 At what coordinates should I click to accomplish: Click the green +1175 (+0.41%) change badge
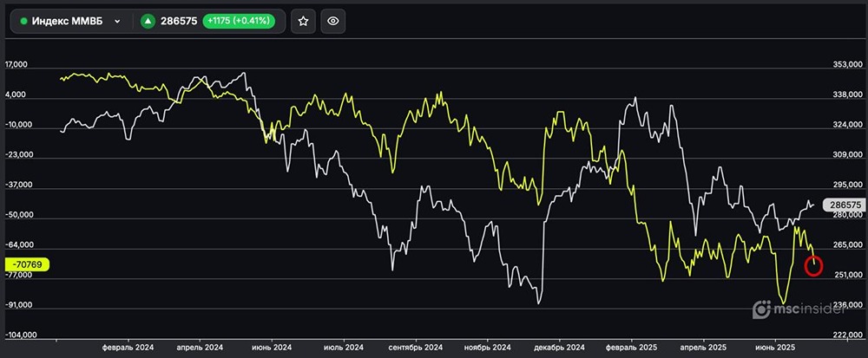239,22
